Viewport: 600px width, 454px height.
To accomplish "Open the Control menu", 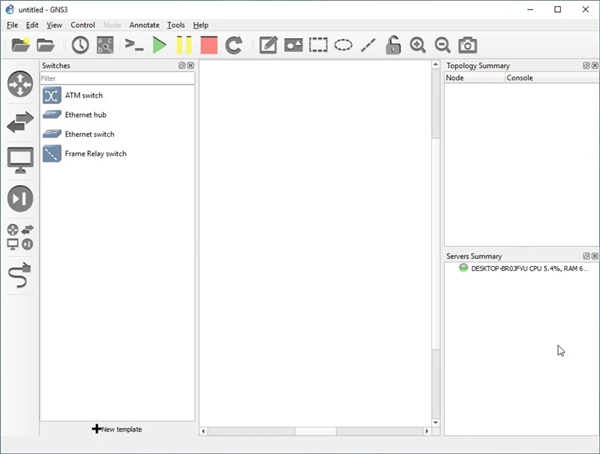I will click(x=83, y=25).
